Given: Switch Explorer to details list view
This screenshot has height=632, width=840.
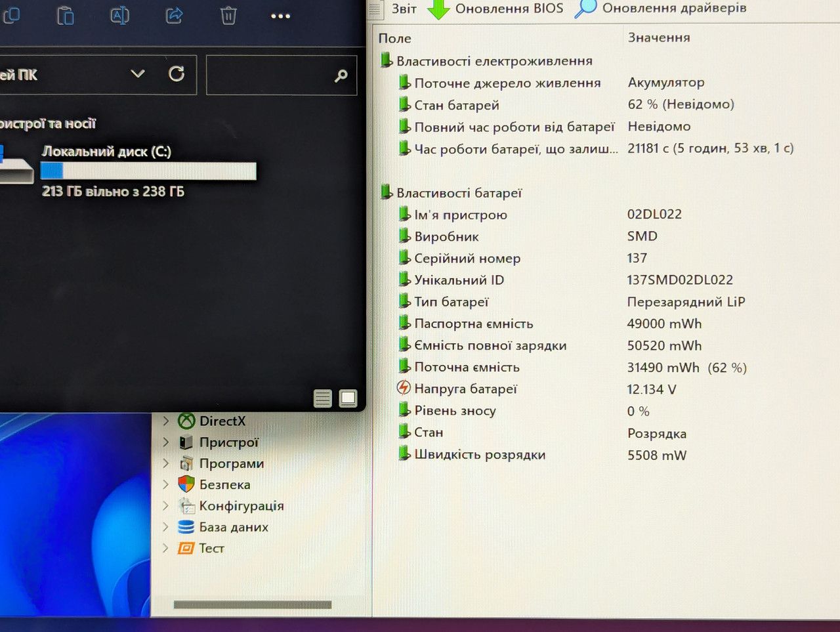Looking at the screenshot, I should click(323, 398).
